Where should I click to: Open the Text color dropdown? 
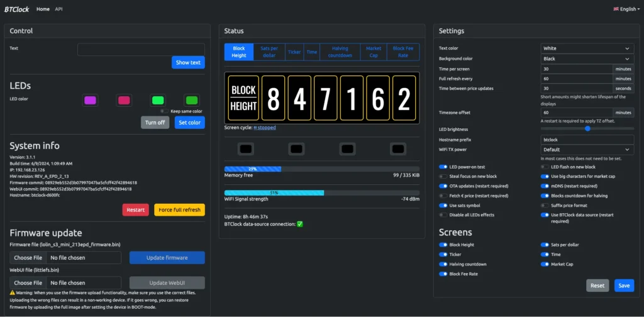pyautogui.click(x=587, y=48)
